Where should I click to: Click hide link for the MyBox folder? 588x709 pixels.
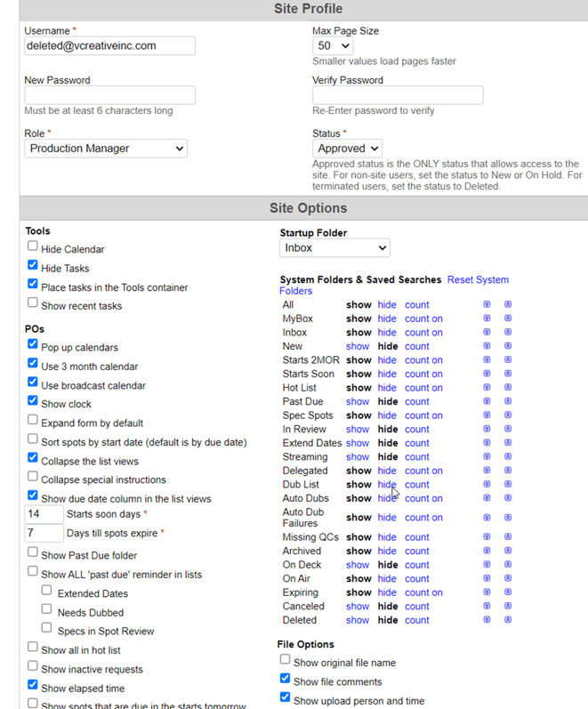click(387, 318)
